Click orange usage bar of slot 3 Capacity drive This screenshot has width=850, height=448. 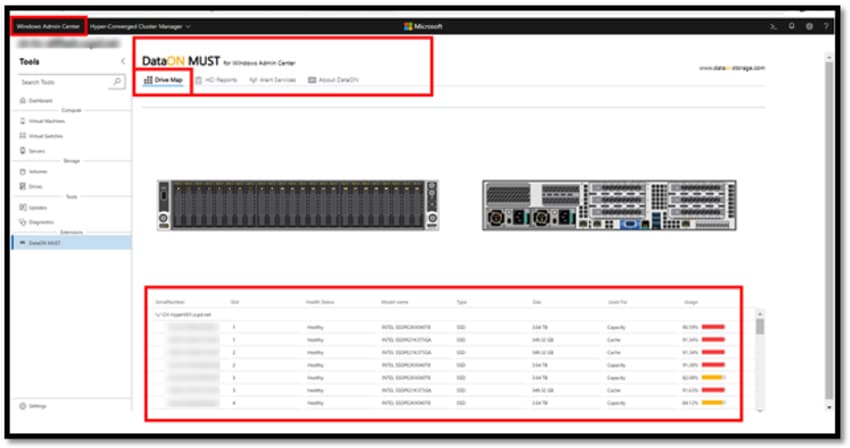[x=713, y=377]
